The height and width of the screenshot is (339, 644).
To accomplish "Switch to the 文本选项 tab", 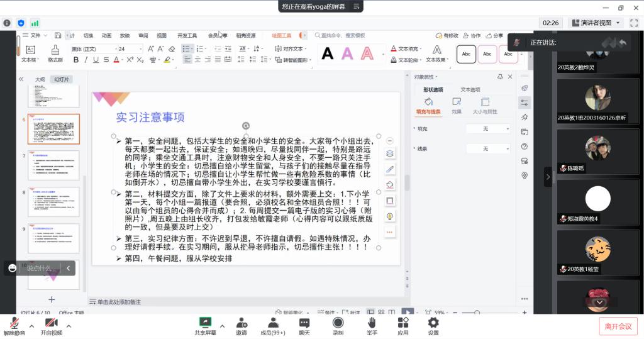I will 470,90.
